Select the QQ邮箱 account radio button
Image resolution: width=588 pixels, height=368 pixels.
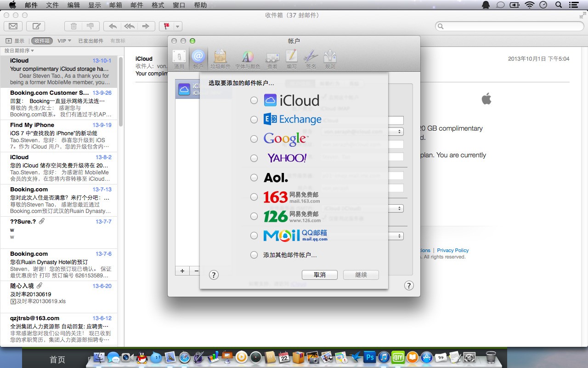click(x=254, y=236)
